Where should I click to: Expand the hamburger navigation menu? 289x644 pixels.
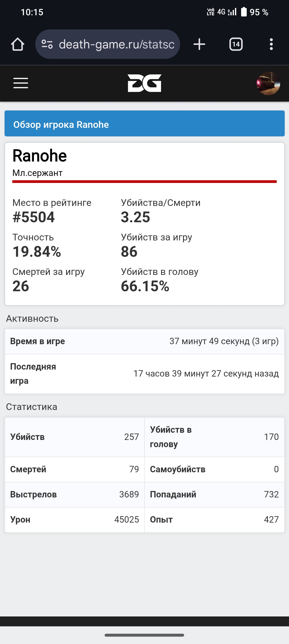coord(21,83)
